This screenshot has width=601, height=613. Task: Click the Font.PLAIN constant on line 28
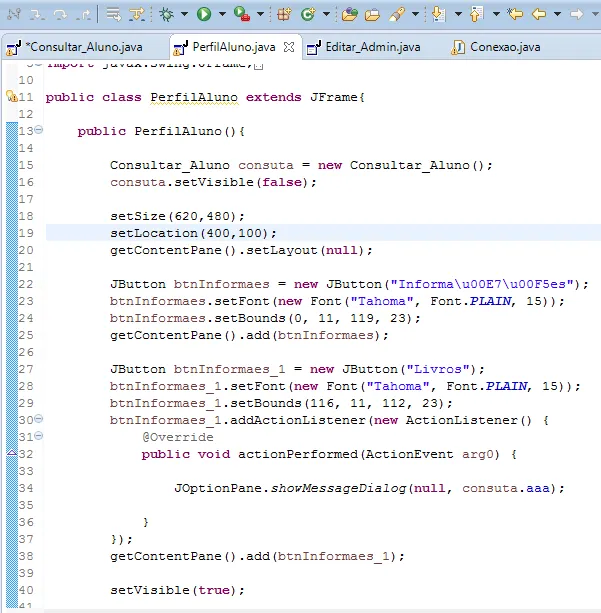coord(488,386)
